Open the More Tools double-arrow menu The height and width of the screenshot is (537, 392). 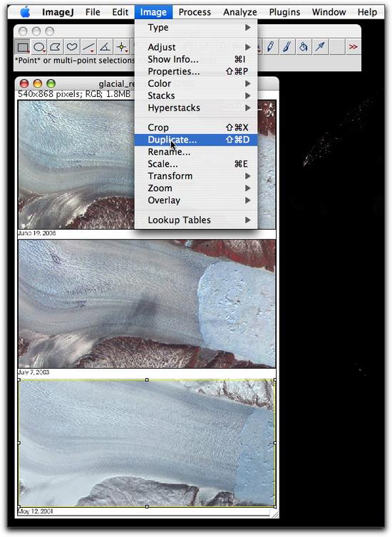[x=353, y=47]
